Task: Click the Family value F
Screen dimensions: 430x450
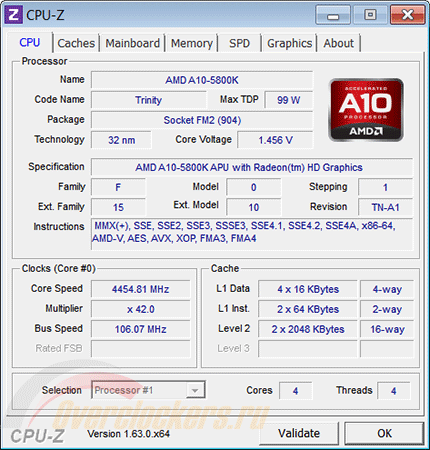Action: point(118,187)
